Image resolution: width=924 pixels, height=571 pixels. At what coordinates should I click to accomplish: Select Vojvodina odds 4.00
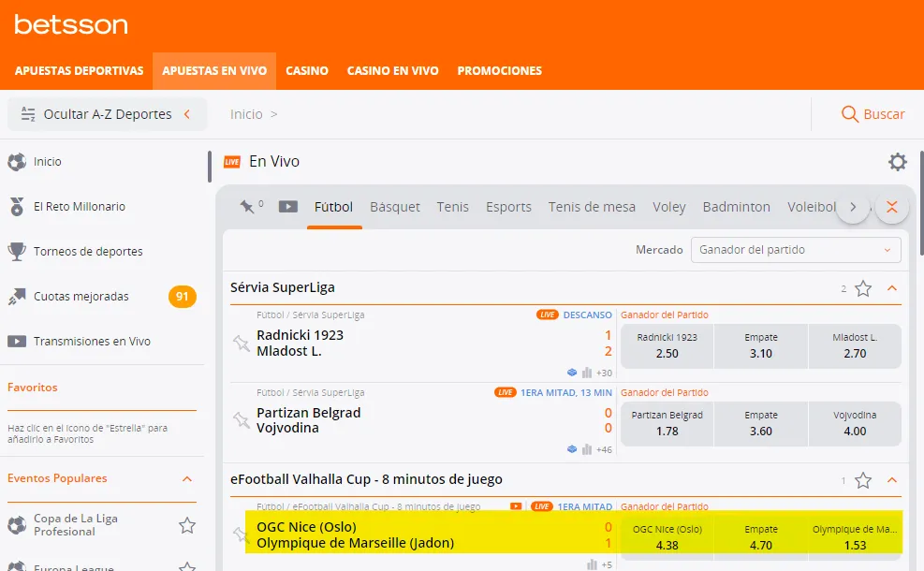854,423
